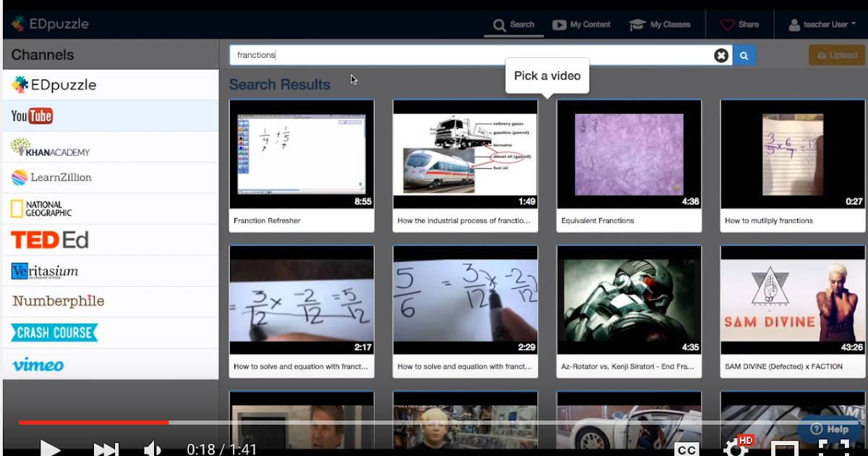
Task: Select the National Geographic channel
Action: click(x=111, y=208)
